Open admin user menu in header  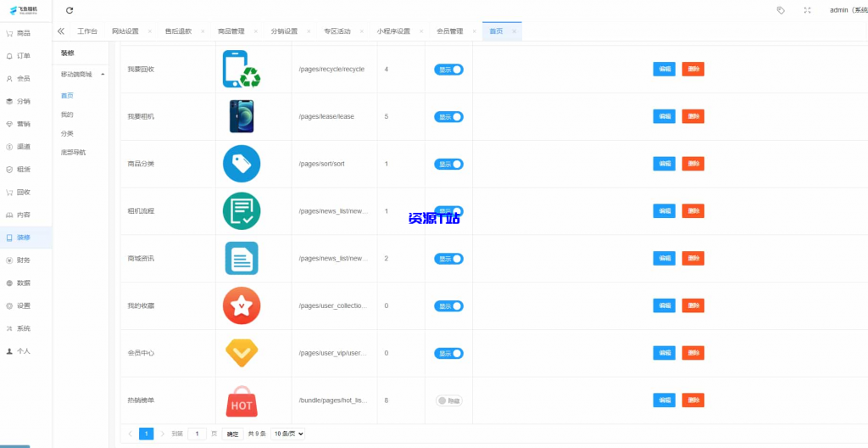(x=848, y=10)
